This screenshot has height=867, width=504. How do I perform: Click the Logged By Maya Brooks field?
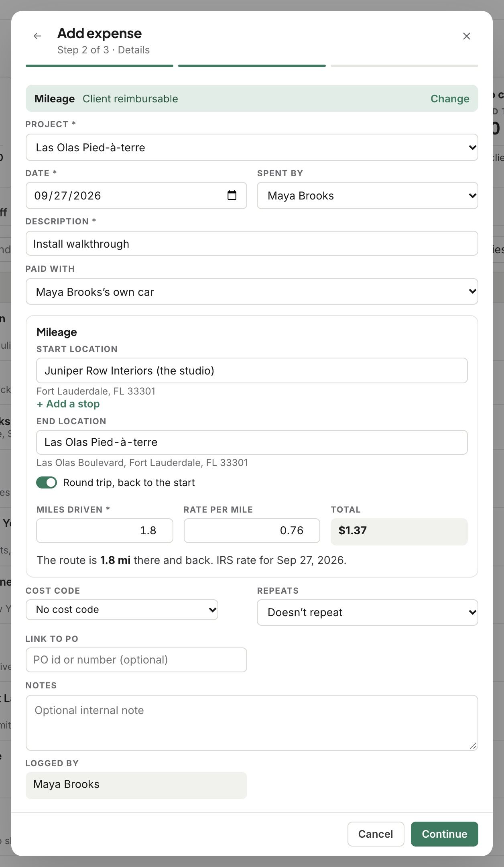[136, 786]
